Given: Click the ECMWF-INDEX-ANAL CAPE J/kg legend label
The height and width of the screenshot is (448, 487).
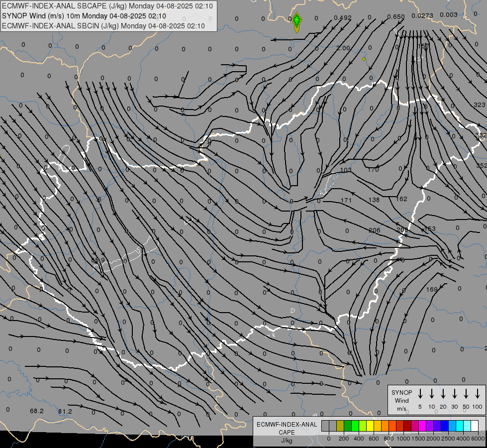Looking at the screenshot, I should tap(287, 433).
